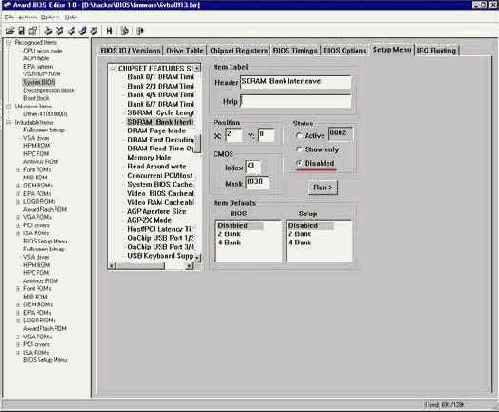Screen dimensions: 499x412
Task: Select the SDRAM Bank Interleave item
Action: [160, 122]
